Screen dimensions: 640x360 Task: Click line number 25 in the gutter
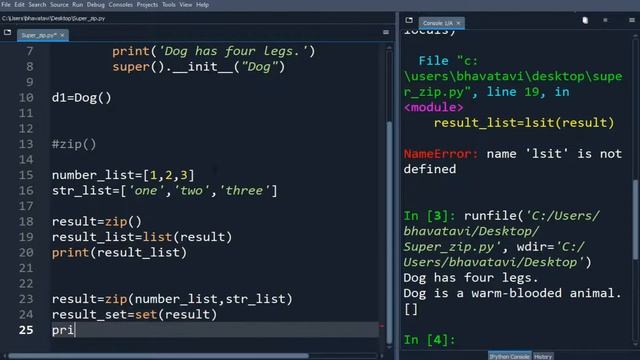(26, 330)
